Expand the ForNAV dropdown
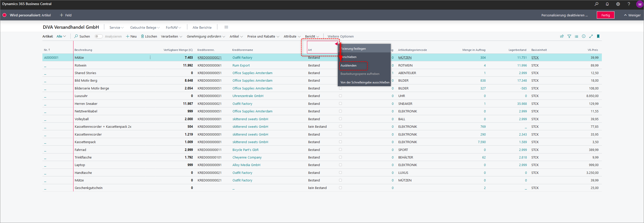This screenshot has height=223, width=644. pos(173,27)
